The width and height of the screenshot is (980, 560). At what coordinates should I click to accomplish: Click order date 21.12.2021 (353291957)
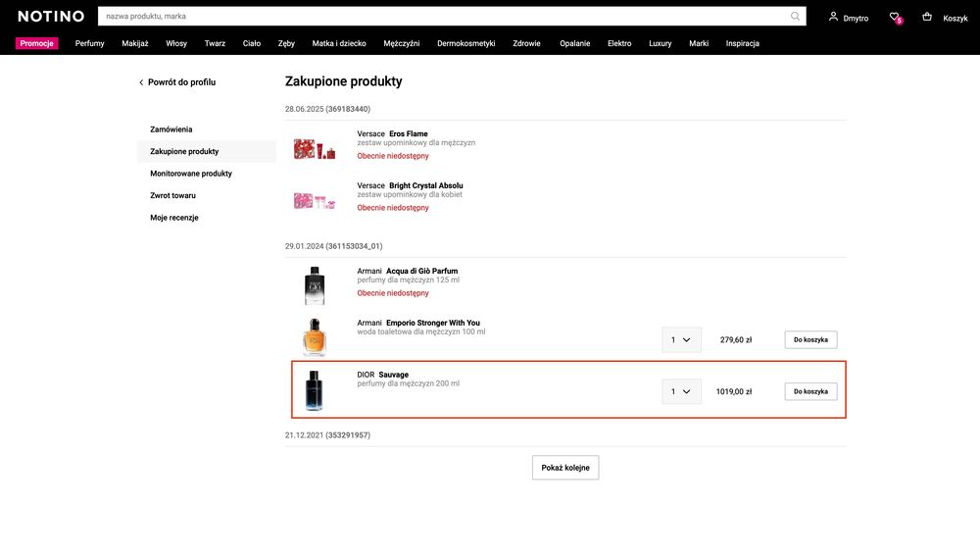[x=327, y=434]
